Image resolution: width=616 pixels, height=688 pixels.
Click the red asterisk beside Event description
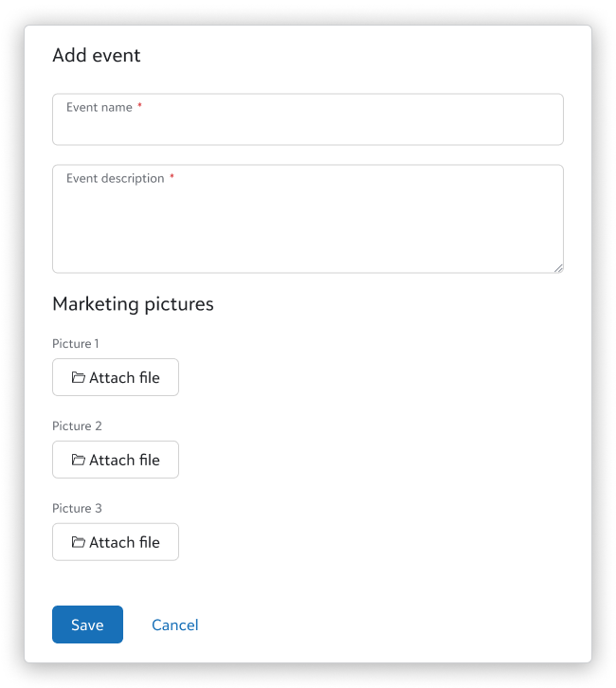click(x=172, y=178)
